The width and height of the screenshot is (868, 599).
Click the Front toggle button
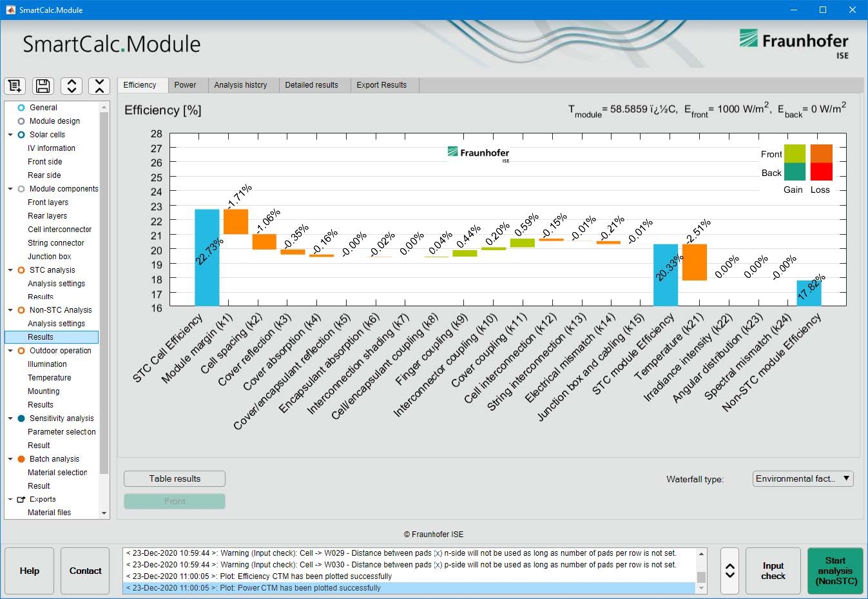pyautogui.click(x=175, y=501)
